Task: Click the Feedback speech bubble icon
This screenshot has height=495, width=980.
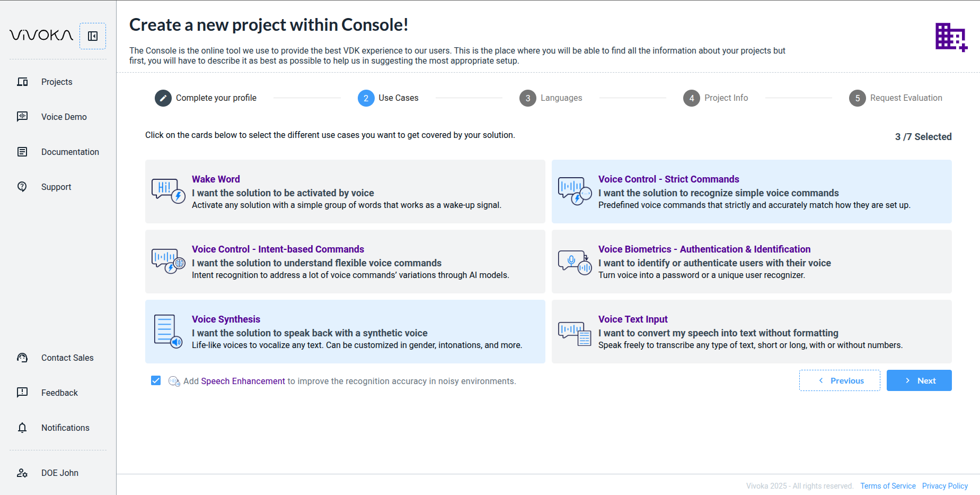Action: point(22,393)
